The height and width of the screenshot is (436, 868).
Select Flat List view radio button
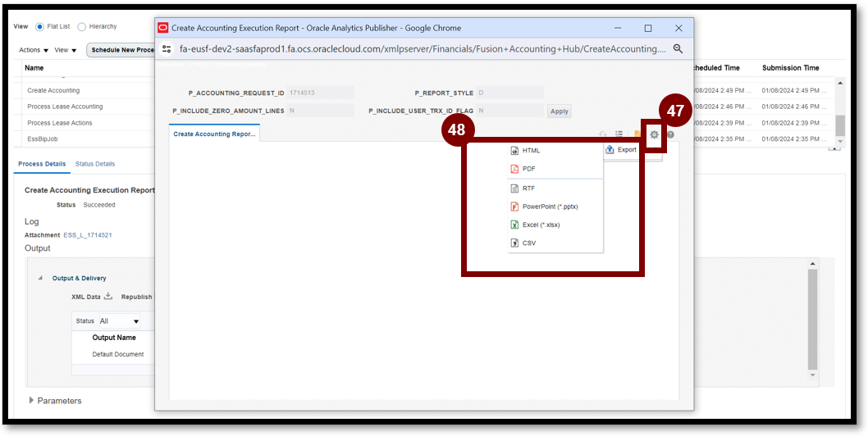(x=39, y=26)
